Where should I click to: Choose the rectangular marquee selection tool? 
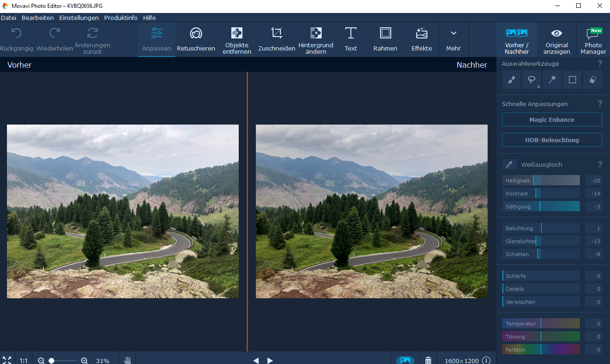point(572,80)
